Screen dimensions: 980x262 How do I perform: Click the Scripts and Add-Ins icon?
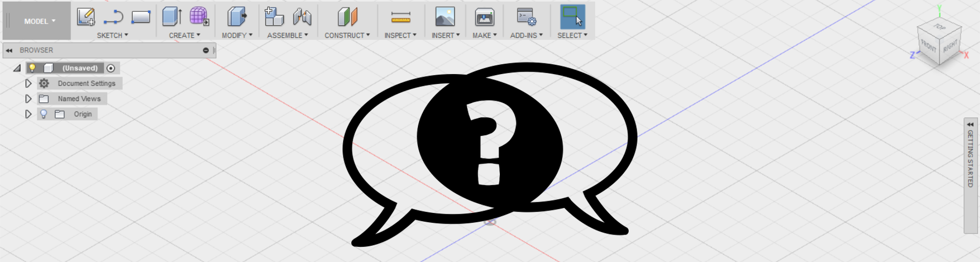527,17
